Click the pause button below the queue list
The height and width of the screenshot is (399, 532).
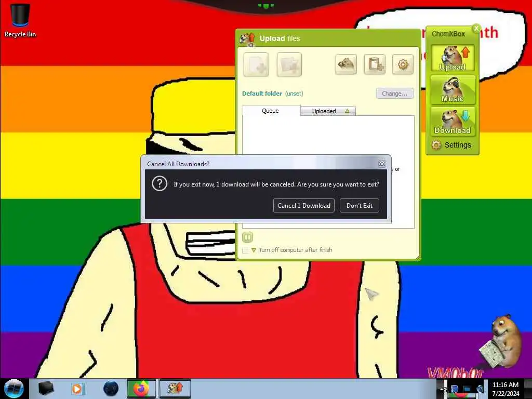pos(248,237)
